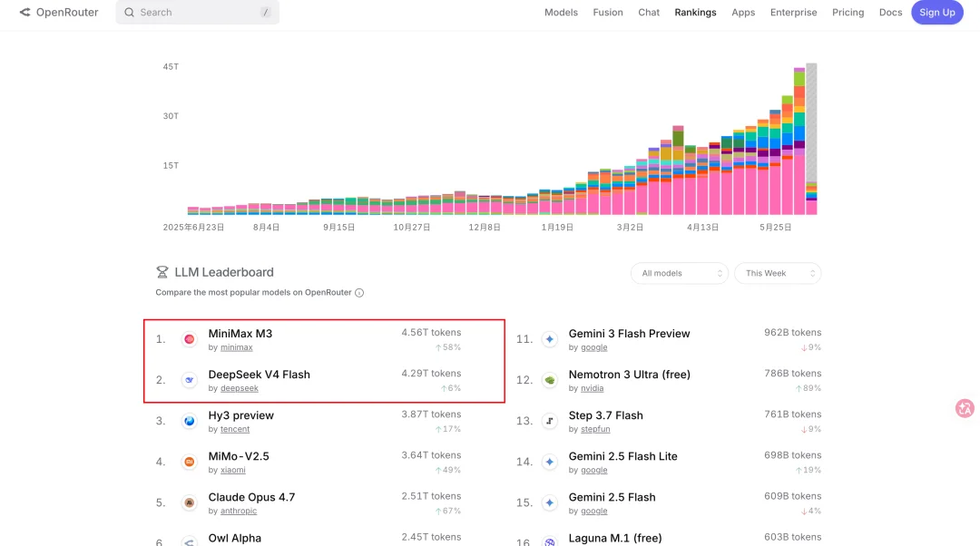This screenshot has height=546, width=980.
Task: Open the This Week time range dropdown
Action: tap(778, 273)
